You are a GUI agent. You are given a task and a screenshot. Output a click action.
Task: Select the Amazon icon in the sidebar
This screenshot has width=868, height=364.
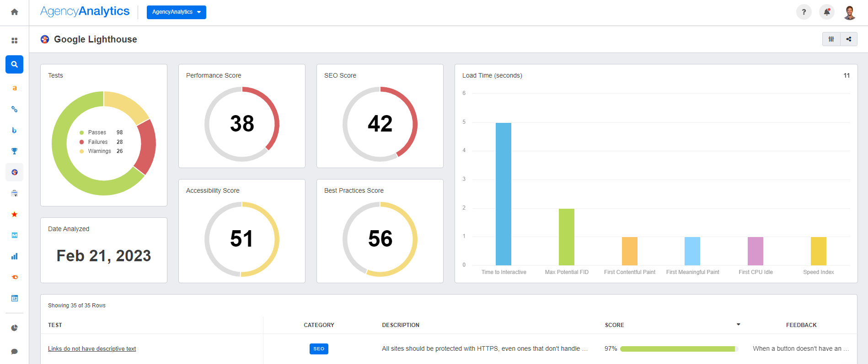coord(15,88)
